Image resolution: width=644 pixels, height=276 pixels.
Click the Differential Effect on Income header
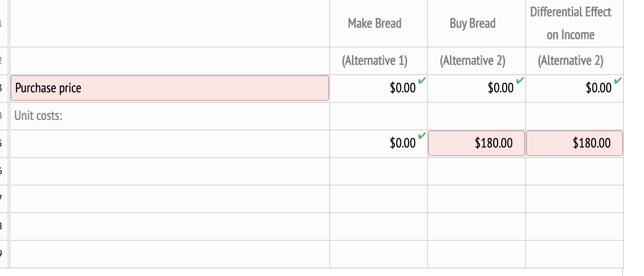tap(574, 23)
